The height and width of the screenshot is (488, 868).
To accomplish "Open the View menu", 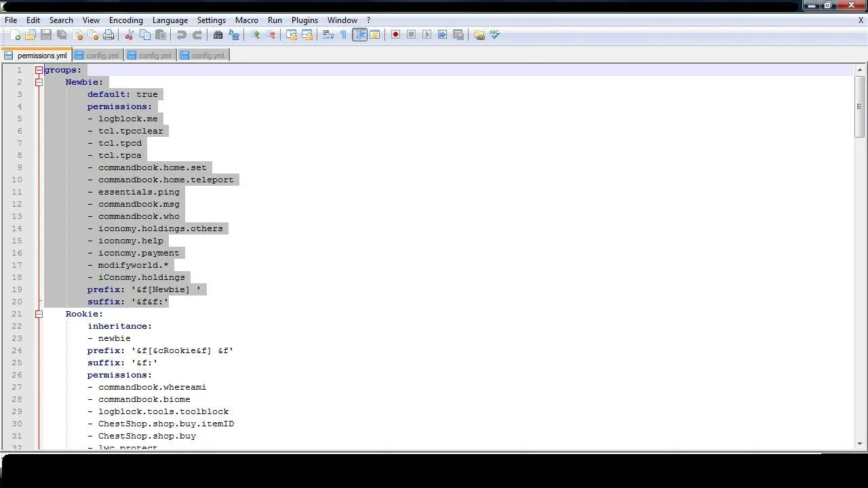I will 91,20.
